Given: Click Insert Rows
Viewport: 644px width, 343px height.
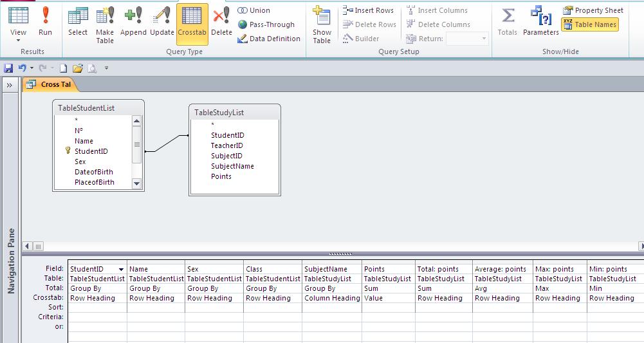Looking at the screenshot, I should [x=368, y=10].
